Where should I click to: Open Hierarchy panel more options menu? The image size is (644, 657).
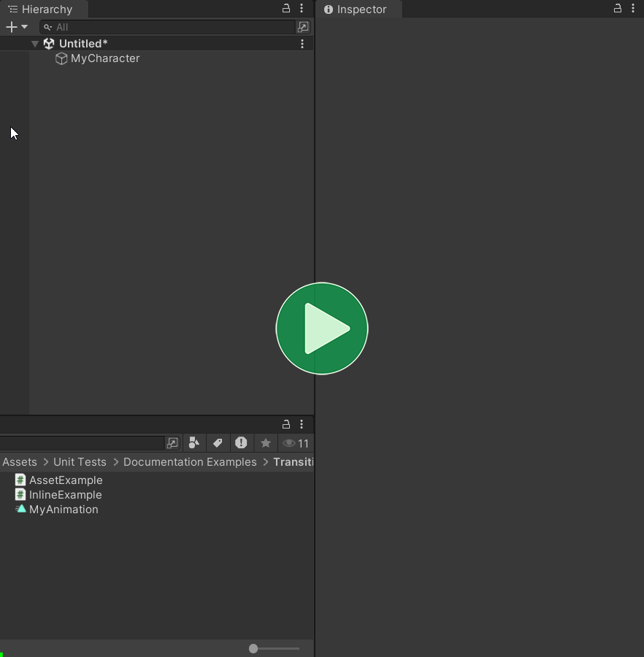coord(302,9)
